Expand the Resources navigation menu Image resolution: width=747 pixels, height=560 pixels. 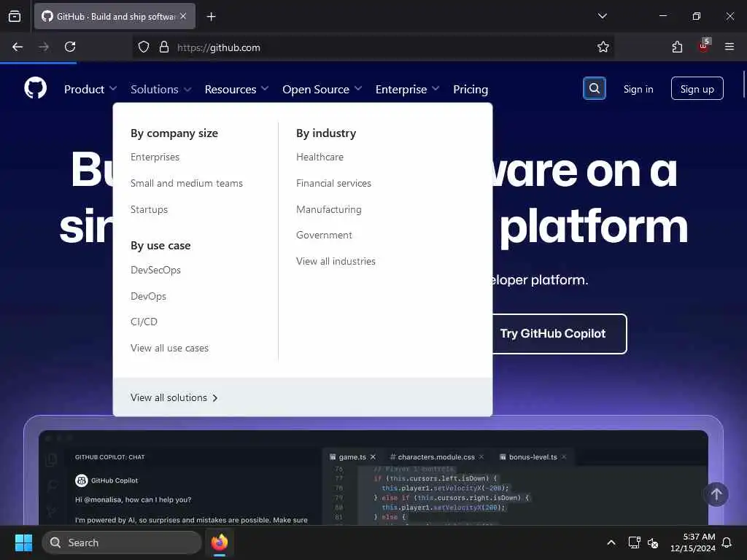(236, 89)
